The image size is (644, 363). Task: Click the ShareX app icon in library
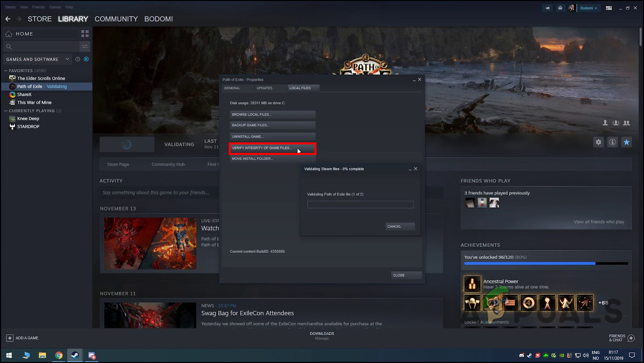13,94
